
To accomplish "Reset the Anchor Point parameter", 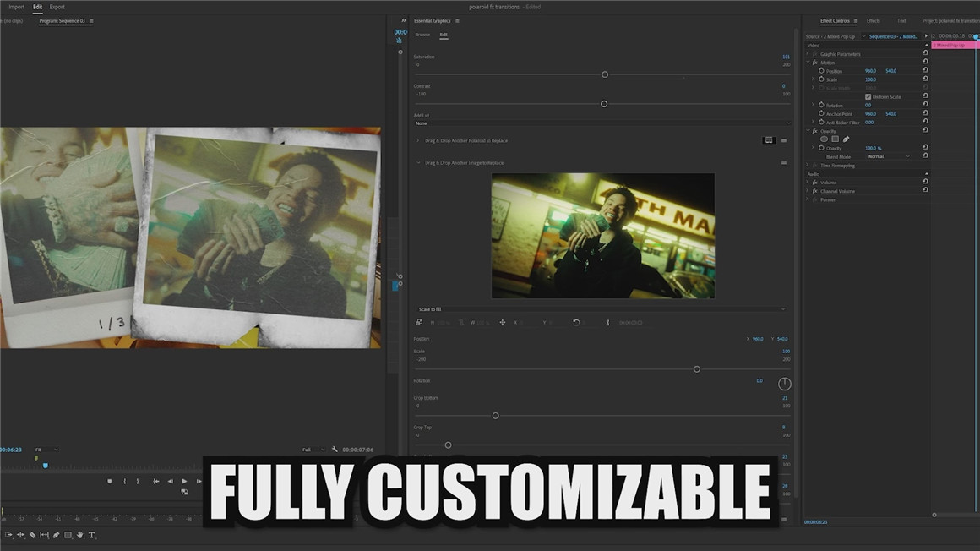I will 925,113.
